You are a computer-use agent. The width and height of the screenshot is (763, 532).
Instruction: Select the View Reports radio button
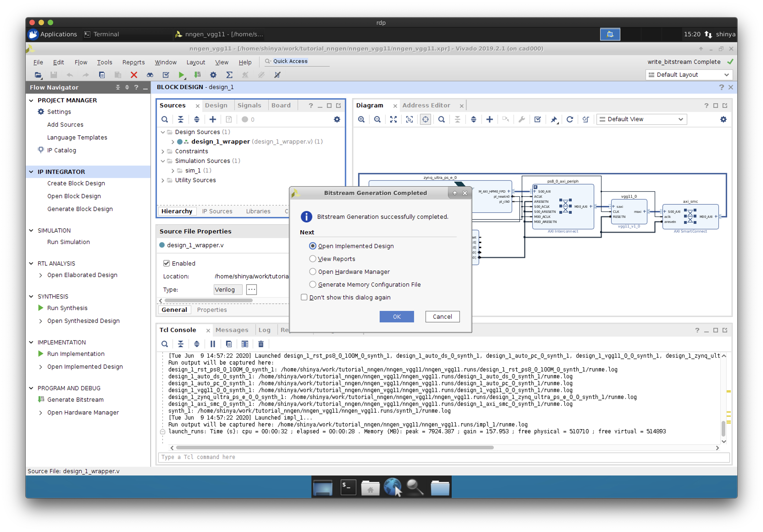tap(312, 258)
